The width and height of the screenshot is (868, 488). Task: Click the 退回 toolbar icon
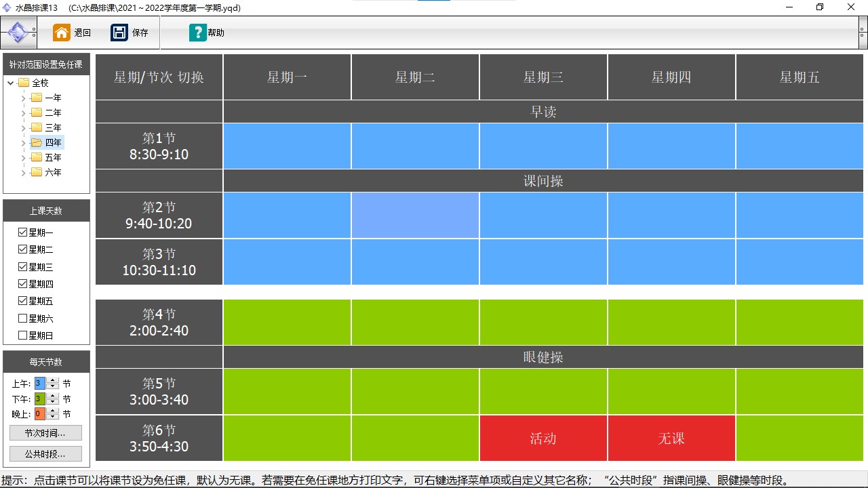pyautogui.click(x=61, y=31)
